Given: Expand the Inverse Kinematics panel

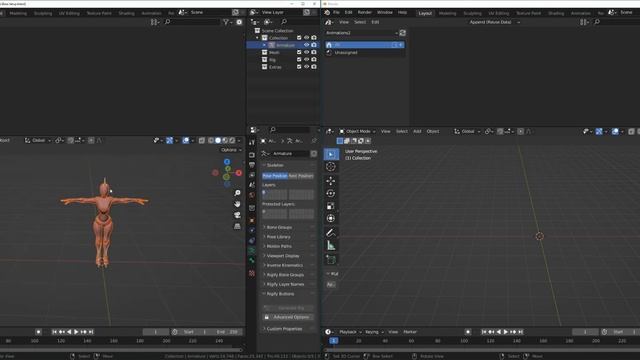Looking at the screenshot, I should [x=288, y=265].
